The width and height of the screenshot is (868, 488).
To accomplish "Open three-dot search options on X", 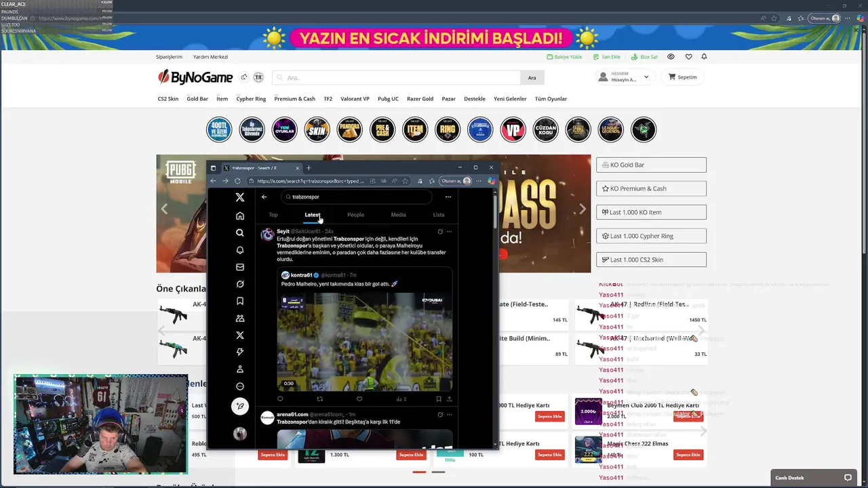I will 448,197.
